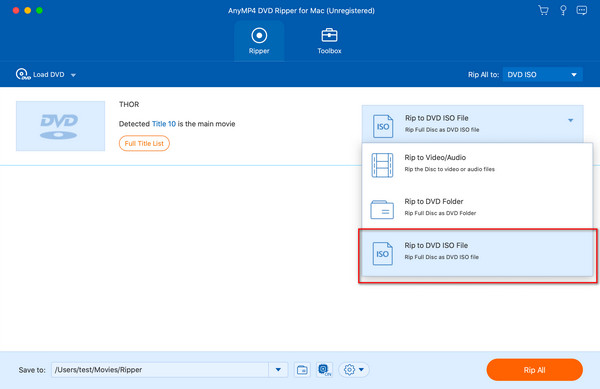Open the Rip All to DVD ISO dropdown
Viewport: 600px width, 389px height.
[542, 75]
